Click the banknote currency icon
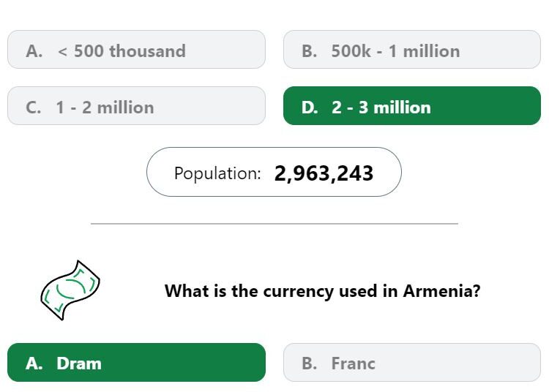The height and width of the screenshot is (392, 549). 70,290
